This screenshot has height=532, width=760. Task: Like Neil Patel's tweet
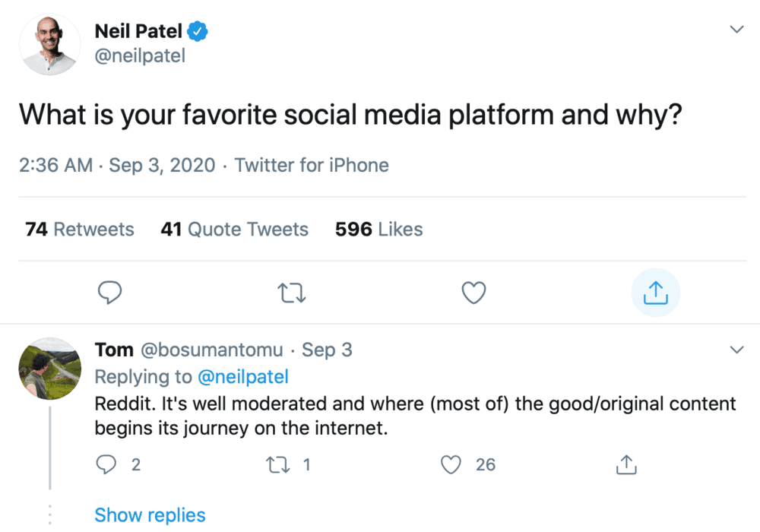tap(473, 293)
